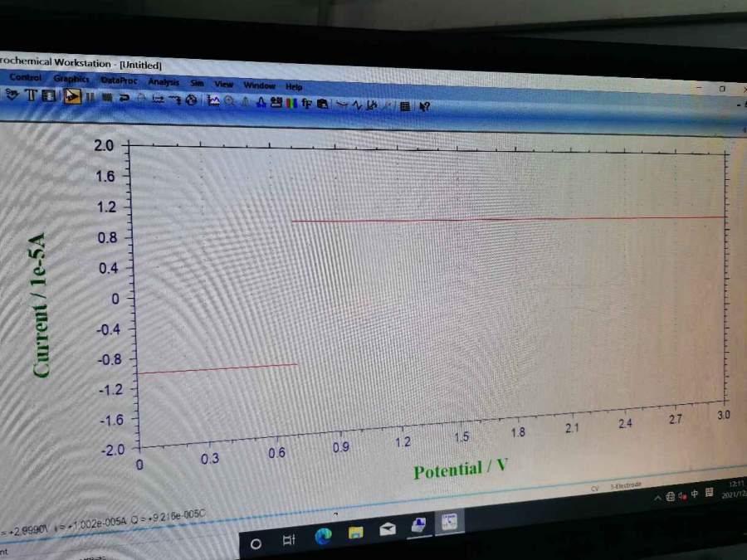Open the Window menu
Screen dimensions: 747x560
tap(260, 85)
